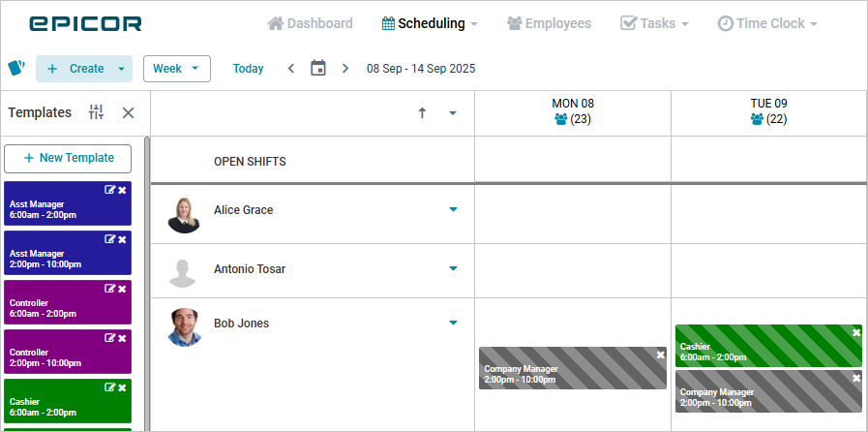Expand the Create split-button dropdown arrow
This screenshot has width=868, height=432.
(121, 69)
